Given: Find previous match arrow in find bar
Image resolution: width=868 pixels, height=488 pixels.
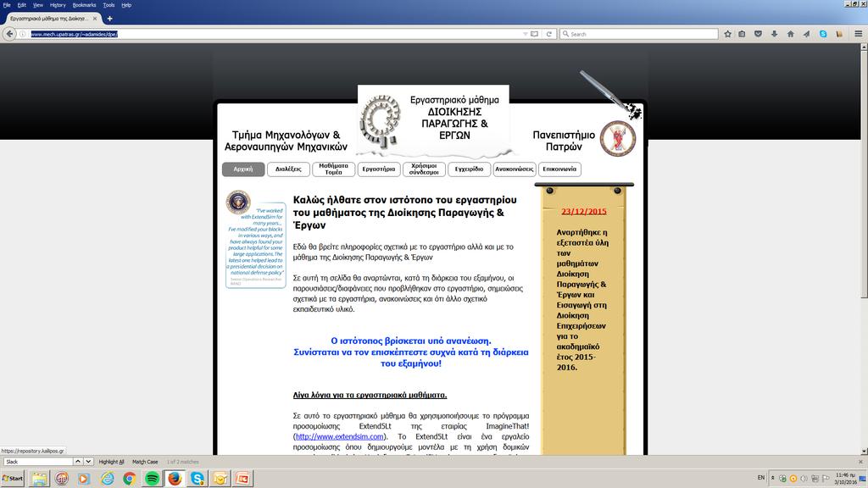Looking at the screenshot, I should (x=78, y=462).
